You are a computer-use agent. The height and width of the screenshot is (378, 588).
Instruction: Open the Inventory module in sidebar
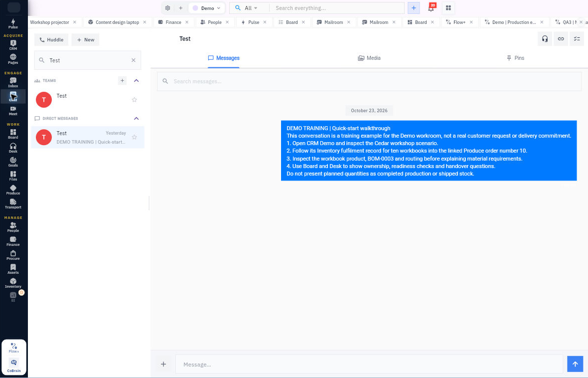click(13, 283)
